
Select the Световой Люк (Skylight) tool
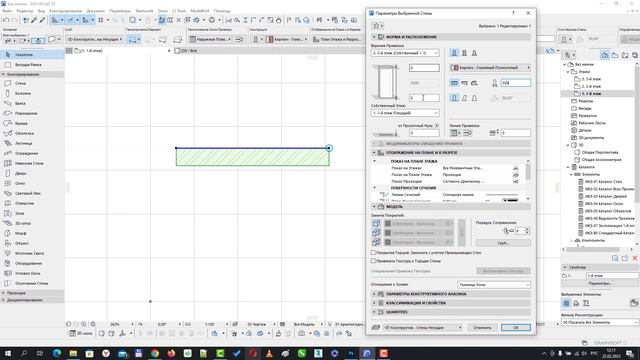(28, 193)
